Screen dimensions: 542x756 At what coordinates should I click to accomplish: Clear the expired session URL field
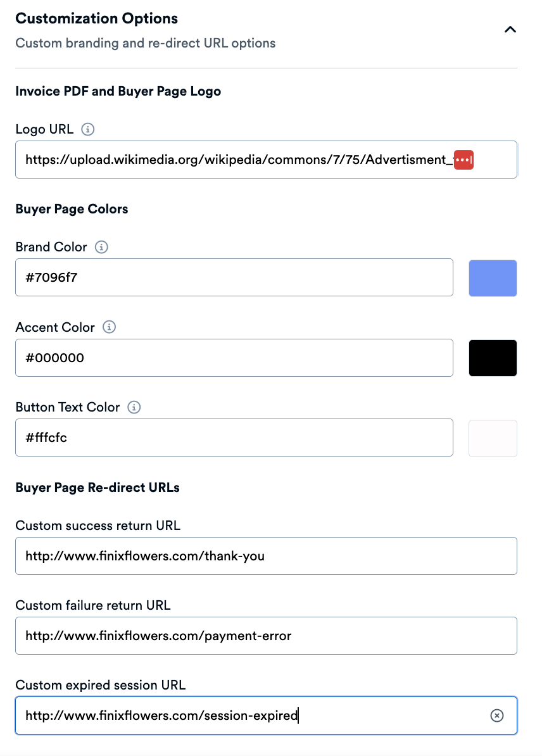(497, 715)
